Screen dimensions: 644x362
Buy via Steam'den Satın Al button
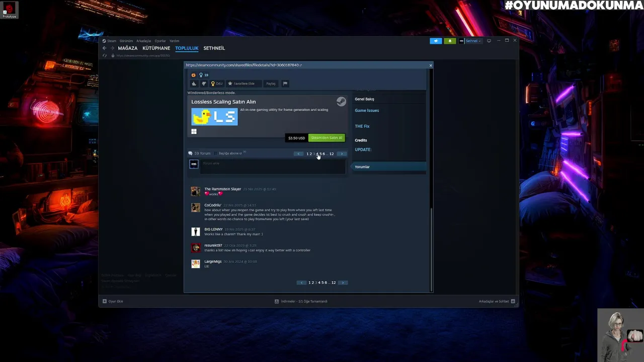click(x=327, y=138)
